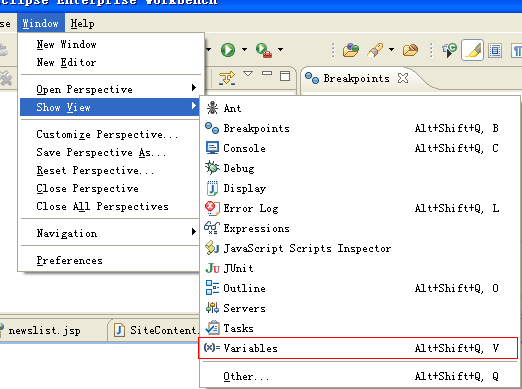
Task: Click the green Run button icon
Action: point(228,50)
